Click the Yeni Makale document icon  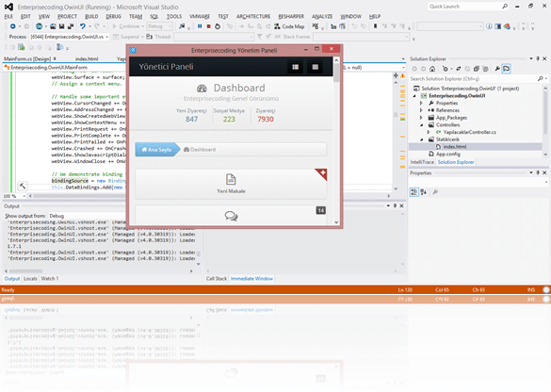[x=231, y=179]
